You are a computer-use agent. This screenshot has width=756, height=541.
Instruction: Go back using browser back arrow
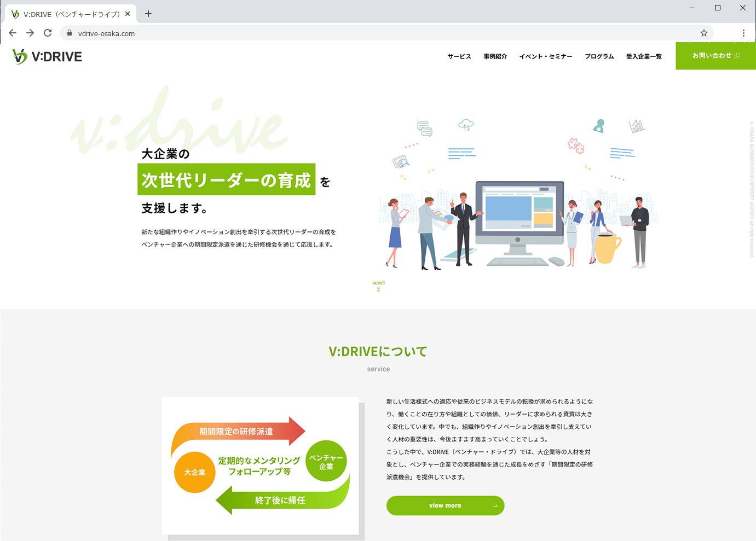(x=13, y=33)
